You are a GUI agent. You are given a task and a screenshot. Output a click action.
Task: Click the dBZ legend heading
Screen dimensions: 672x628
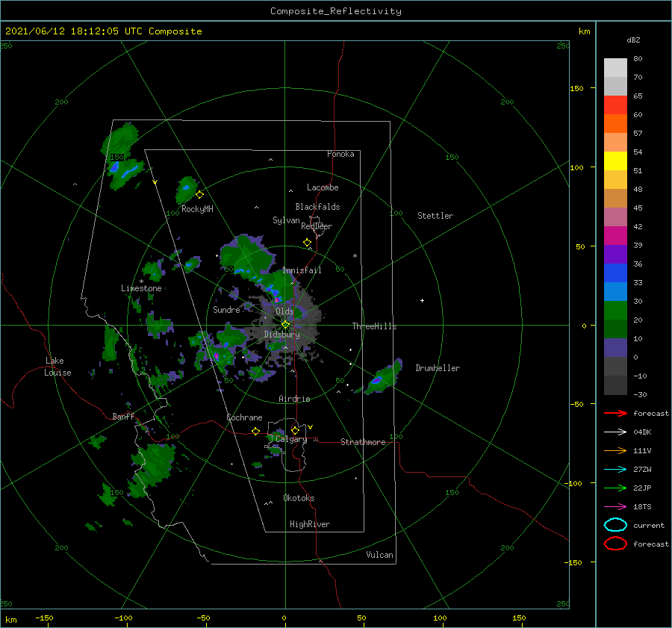point(633,40)
